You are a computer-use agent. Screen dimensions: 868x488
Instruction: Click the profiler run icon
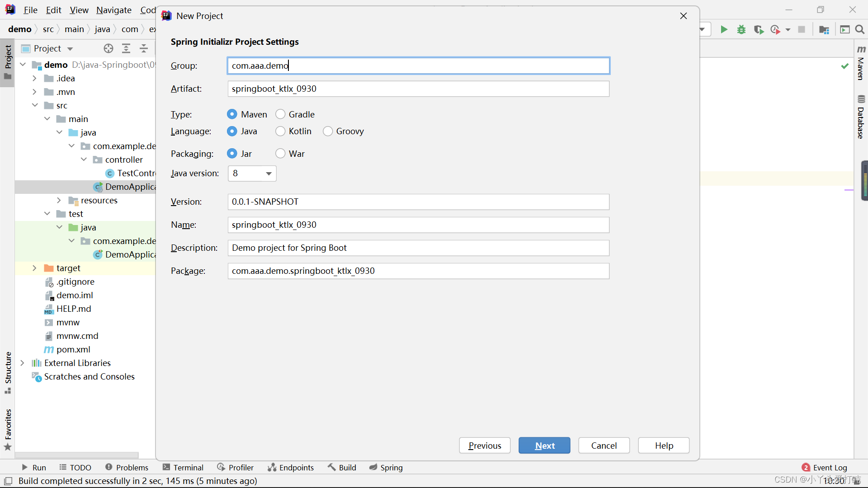pyautogui.click(x=775, y=30)
